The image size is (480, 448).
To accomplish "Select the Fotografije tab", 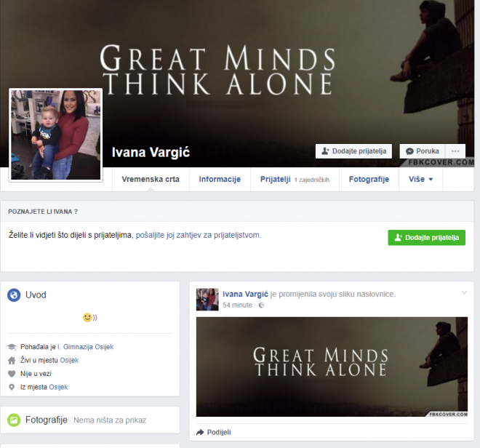I will pyautogui.click(x=368, y=179).
